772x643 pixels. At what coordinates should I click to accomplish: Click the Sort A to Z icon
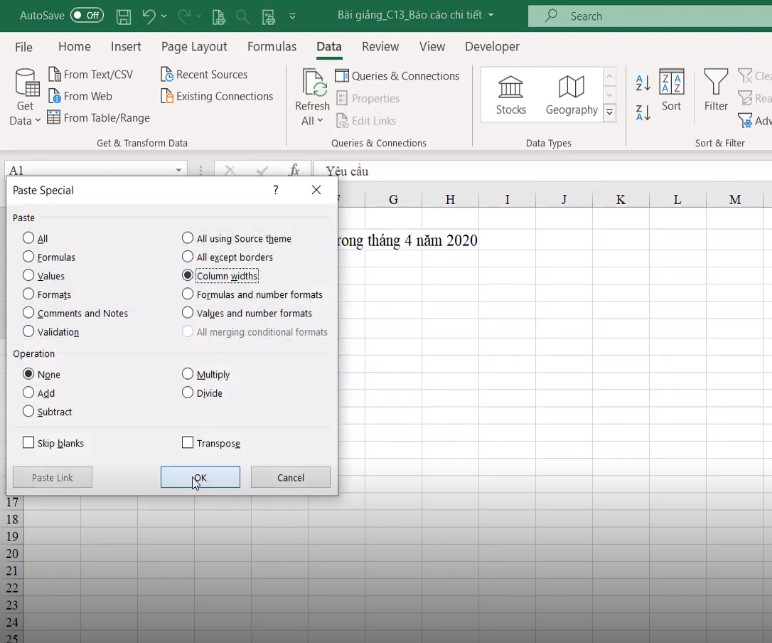pyautogui.click(x=643, y=83)
